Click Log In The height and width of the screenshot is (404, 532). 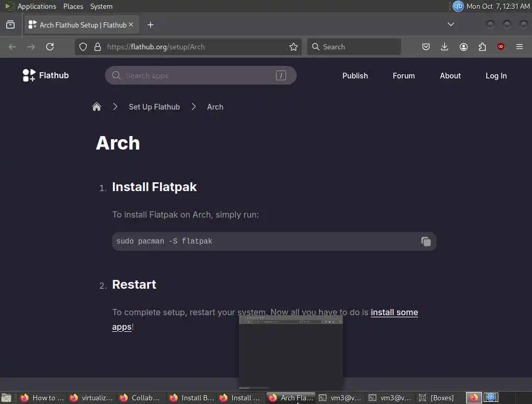click(496, 76)
